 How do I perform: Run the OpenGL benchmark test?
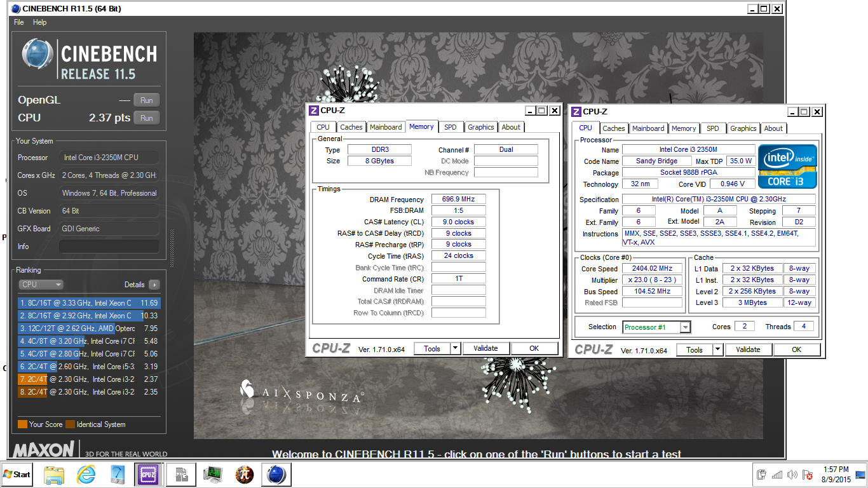[x=146, y=100]
